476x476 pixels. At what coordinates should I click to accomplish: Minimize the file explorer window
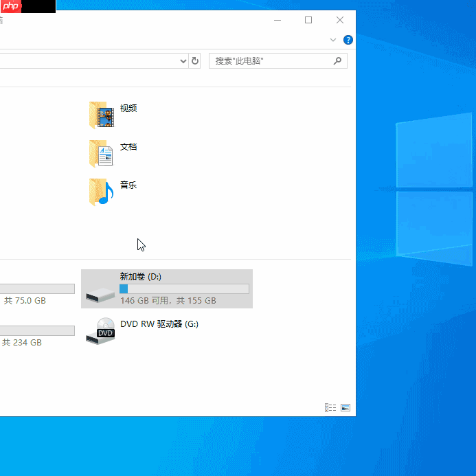coord(277,20)
